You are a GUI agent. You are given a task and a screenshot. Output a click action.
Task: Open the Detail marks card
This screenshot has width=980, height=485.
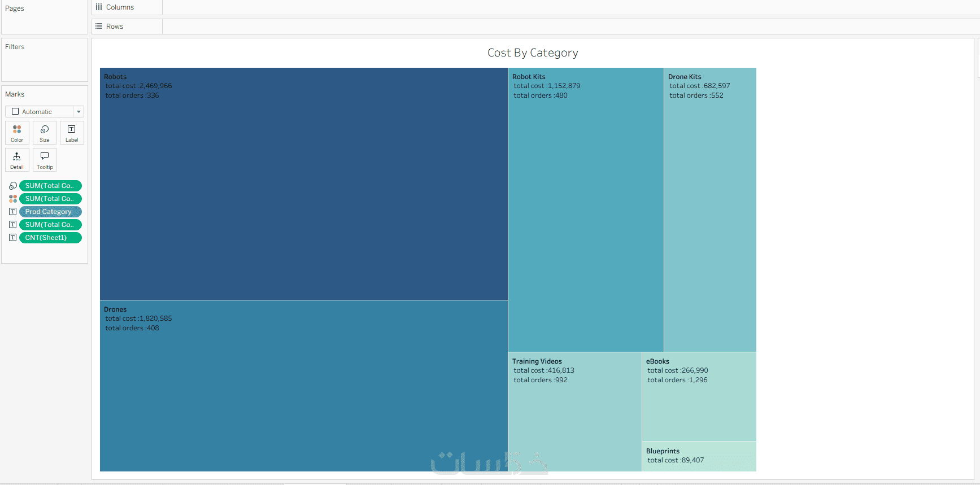tap(17, 160)
